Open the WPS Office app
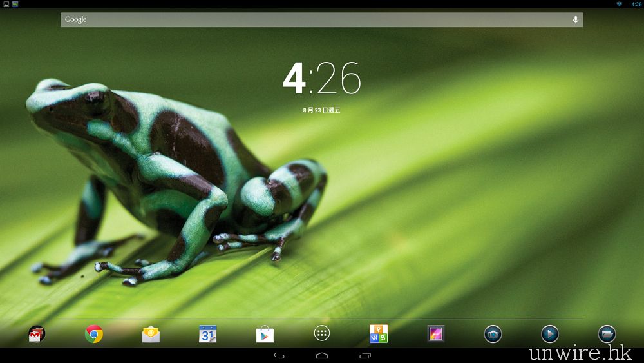Screen dimensions: 644x363 click(379, 334)
